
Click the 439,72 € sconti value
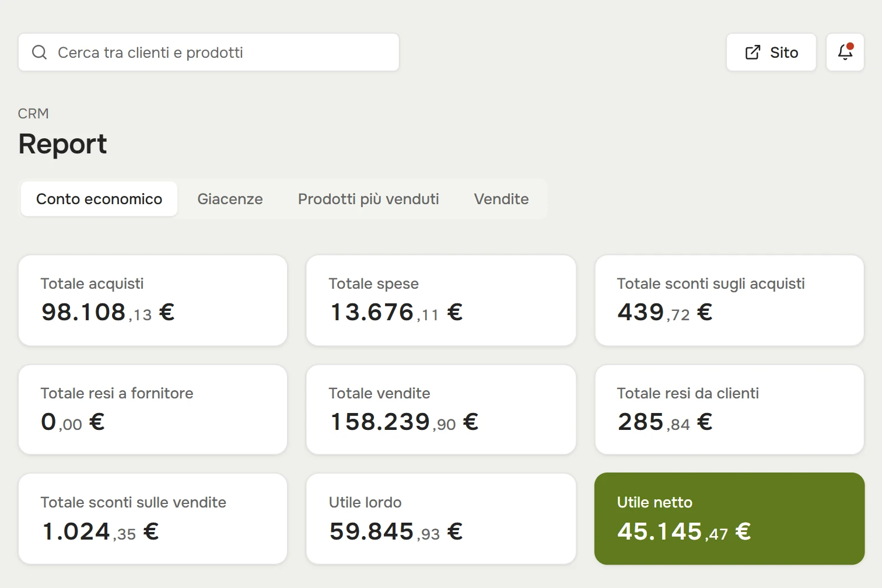(x=665, y=312)
